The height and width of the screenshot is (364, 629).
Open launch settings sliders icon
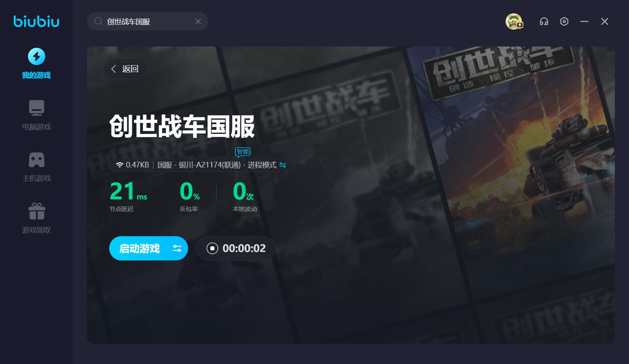pos(177,248)
